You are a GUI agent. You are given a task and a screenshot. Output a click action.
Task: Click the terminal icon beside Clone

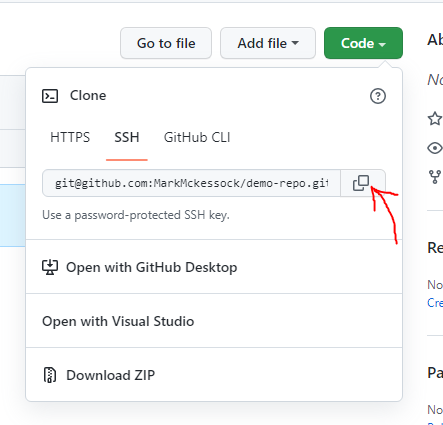[x=50, y=96]
